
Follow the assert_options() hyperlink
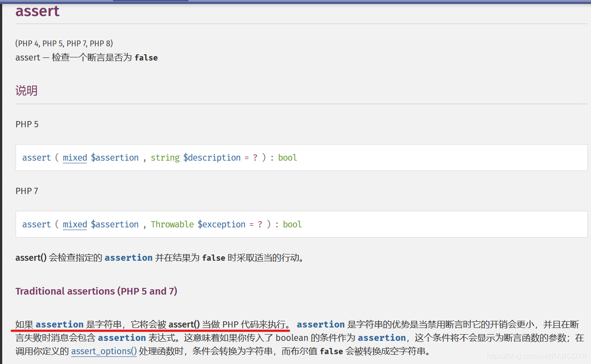point(104,351)
